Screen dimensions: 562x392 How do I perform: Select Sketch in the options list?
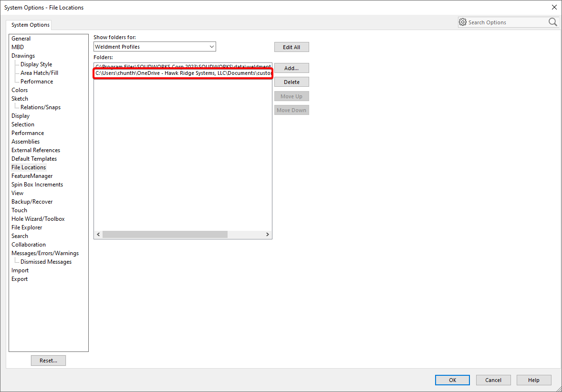[20, 99]
